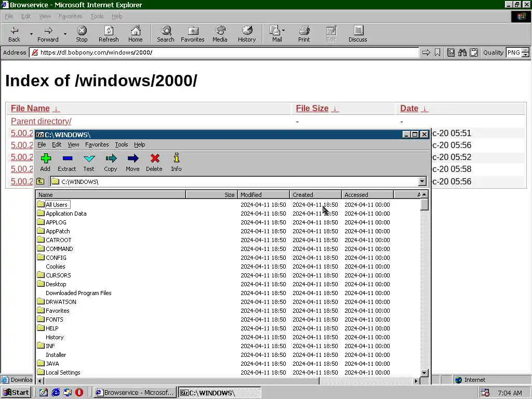Click the Copy toolbar icon in 7-Zip
Image resolution: width=532 pixels, height=399 pixels.
[111, 163]
